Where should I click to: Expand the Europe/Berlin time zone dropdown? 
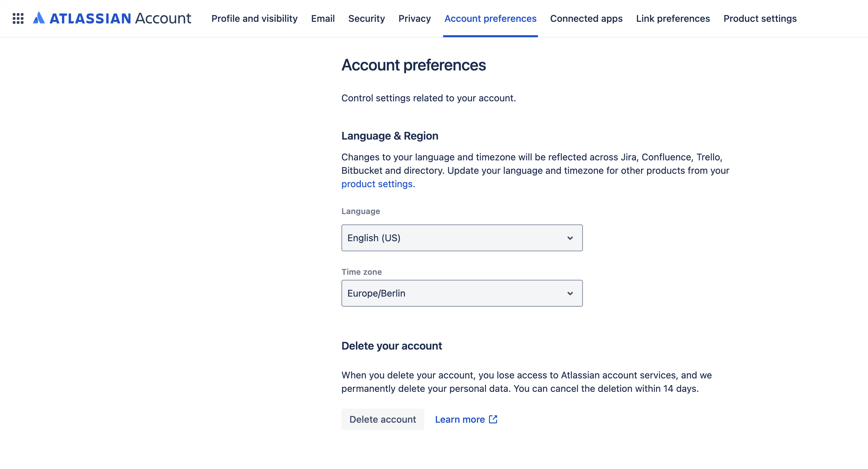coord(462,293)
